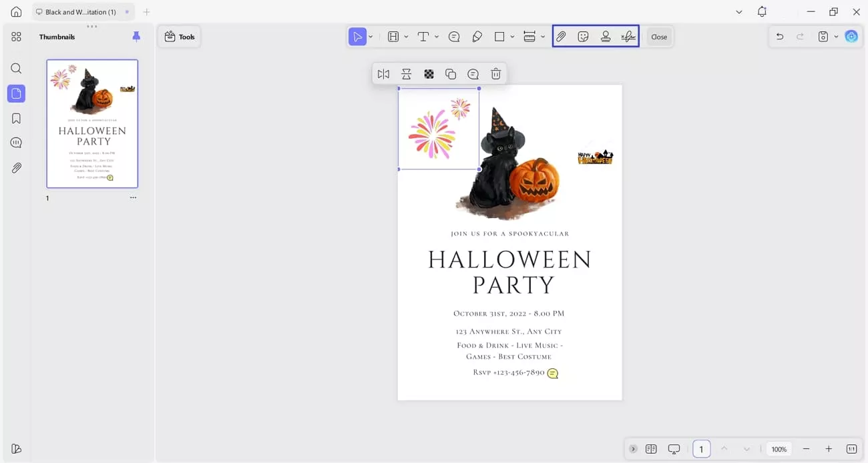Image resolution: width=868 pixels, height=463 pixels.
Task: Undo the last change
Action: pos(779,37)
